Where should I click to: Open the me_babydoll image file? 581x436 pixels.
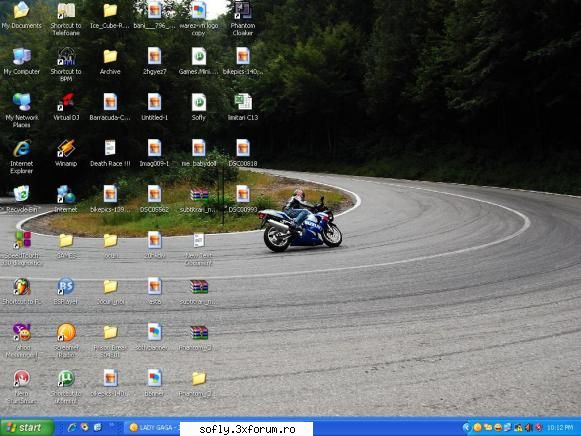(x=199, y=153)
